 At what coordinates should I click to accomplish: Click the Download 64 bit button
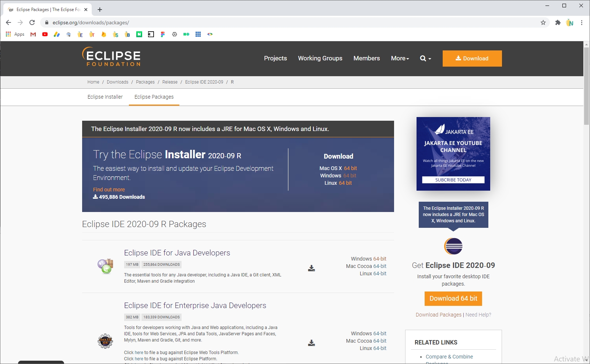click(453, 298)
